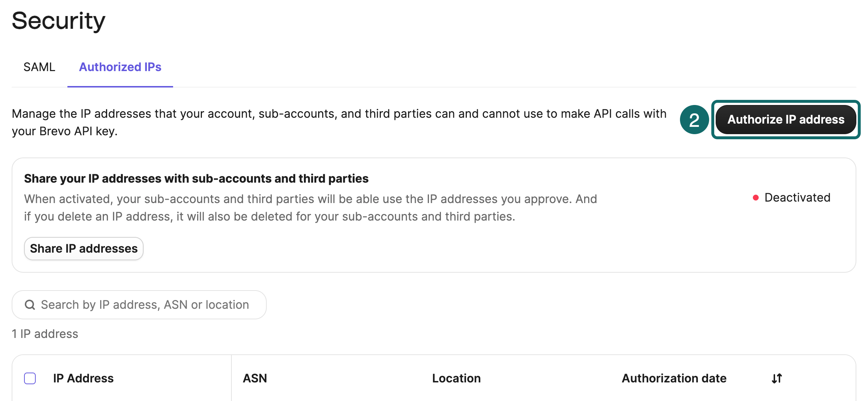Screen dimensions: 868x401
Task: Click the Share your IP addresses heading
Action: [x=196, y=179]
